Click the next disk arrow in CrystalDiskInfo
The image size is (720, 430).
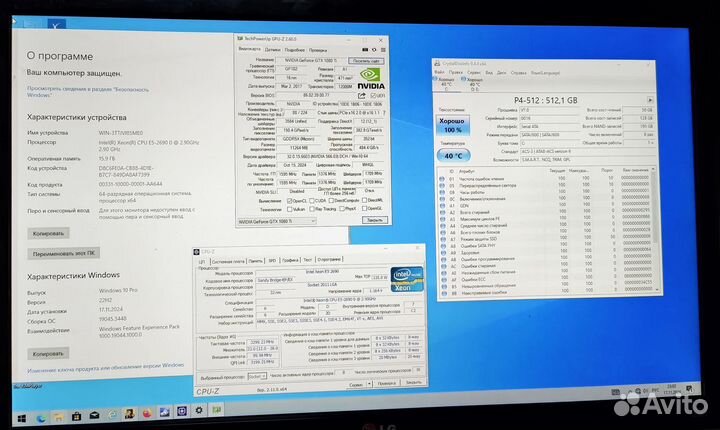pyautogui.click(x=650, y=100)
